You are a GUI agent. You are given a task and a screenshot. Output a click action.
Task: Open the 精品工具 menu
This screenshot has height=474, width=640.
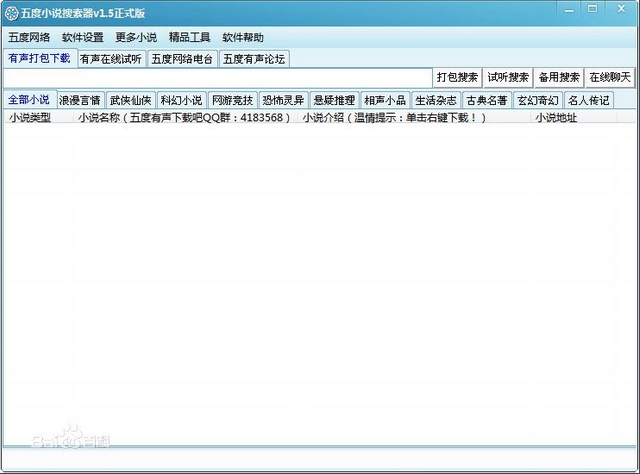coord(189,38)
